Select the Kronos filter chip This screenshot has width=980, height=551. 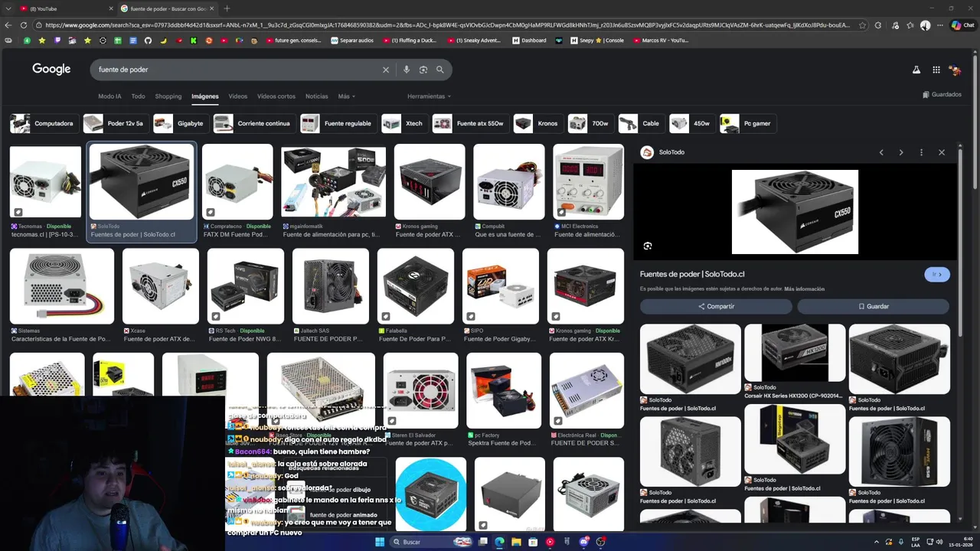coord(537,123)
